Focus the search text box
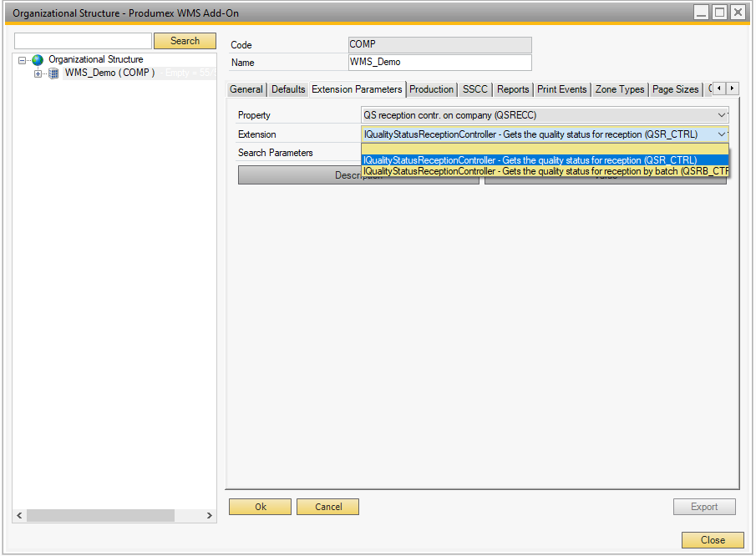 coord(83,41)
